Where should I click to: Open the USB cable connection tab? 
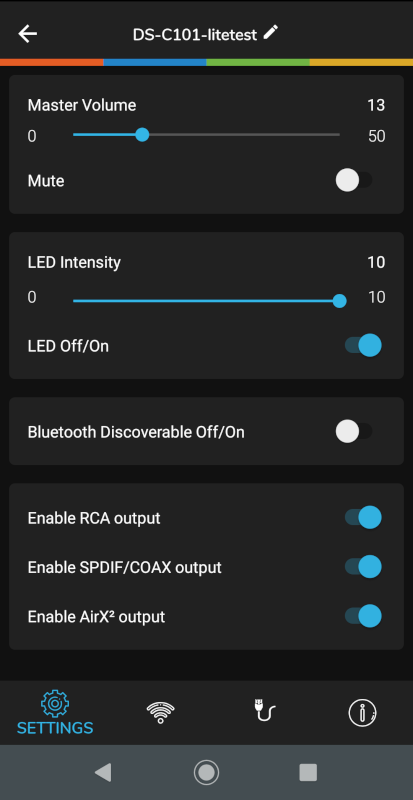(x=264, y=711)
